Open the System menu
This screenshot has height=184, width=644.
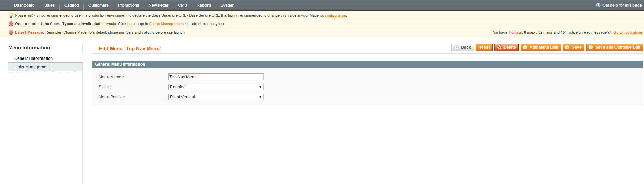tap(227, 5)
